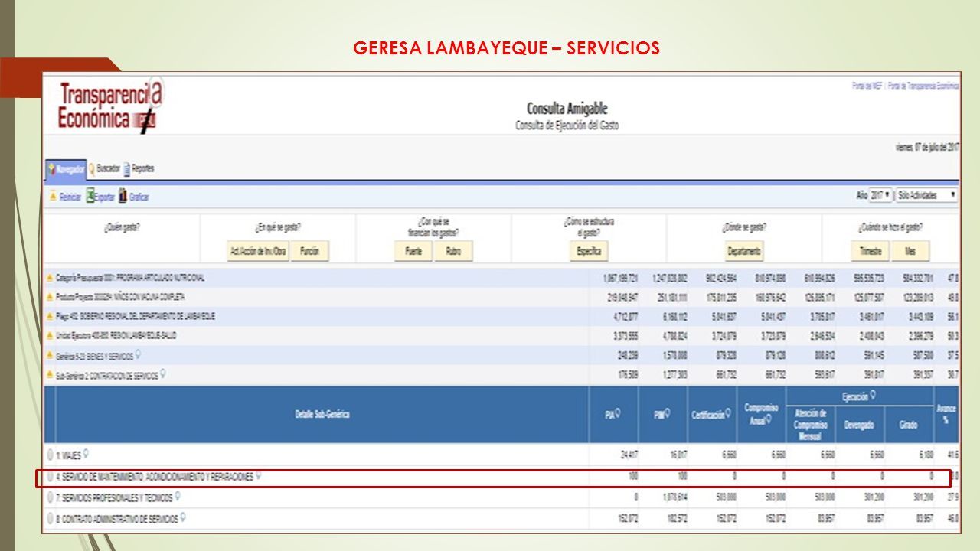Click the Departamento button
Viewport: 980px width, 551px height.
pos(744,251)
